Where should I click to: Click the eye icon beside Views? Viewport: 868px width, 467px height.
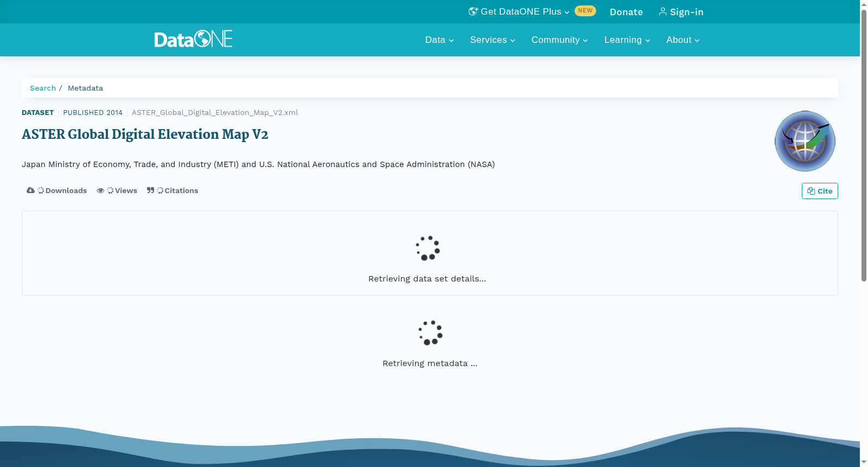[x=100, y=190]
